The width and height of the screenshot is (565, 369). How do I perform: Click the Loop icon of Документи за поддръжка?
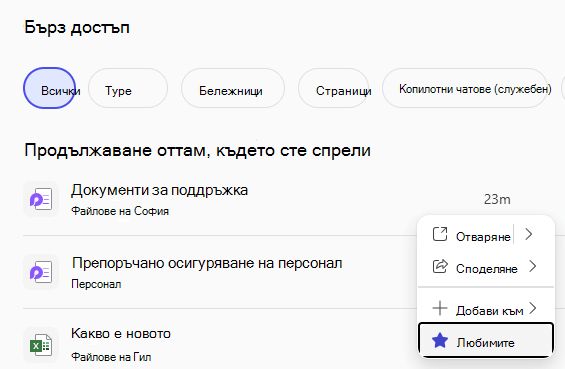41,199
